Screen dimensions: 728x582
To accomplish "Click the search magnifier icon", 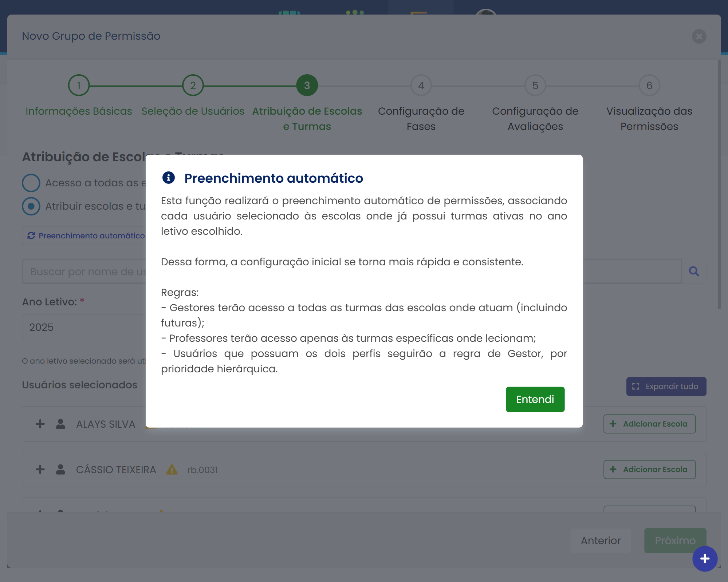I will (694, 271).
